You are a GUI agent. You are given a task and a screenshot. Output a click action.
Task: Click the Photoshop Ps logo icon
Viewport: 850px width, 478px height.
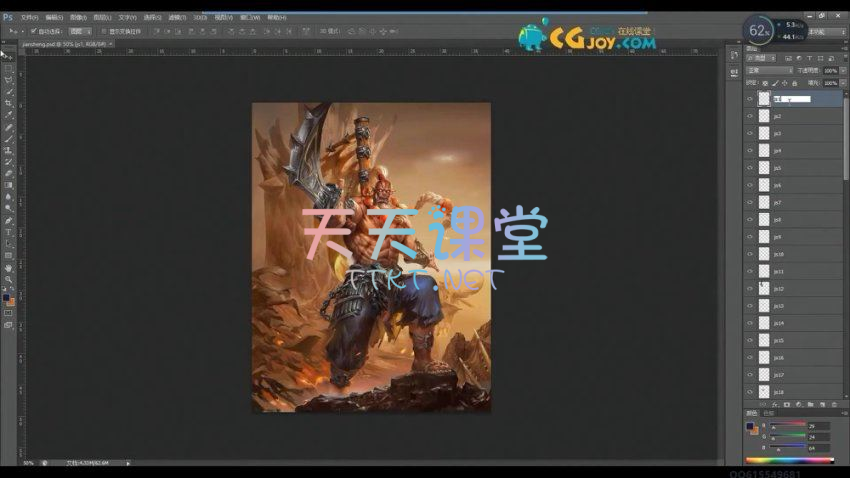click(x=8, y=17)
